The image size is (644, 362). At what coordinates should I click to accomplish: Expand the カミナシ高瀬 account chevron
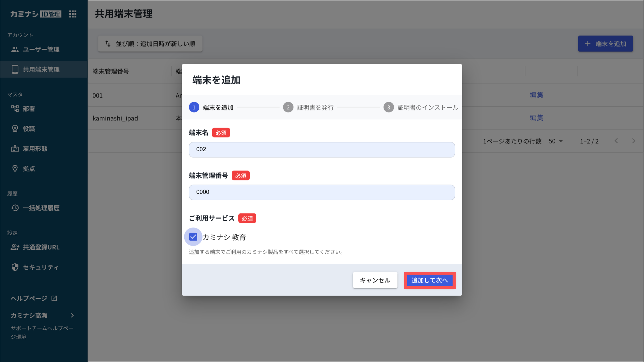click(x=72, y=315)
